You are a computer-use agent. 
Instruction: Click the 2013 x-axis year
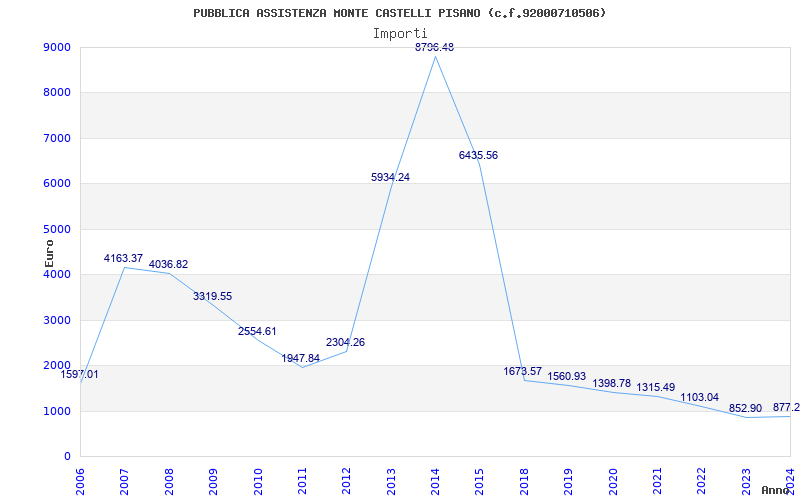point(391,482)
